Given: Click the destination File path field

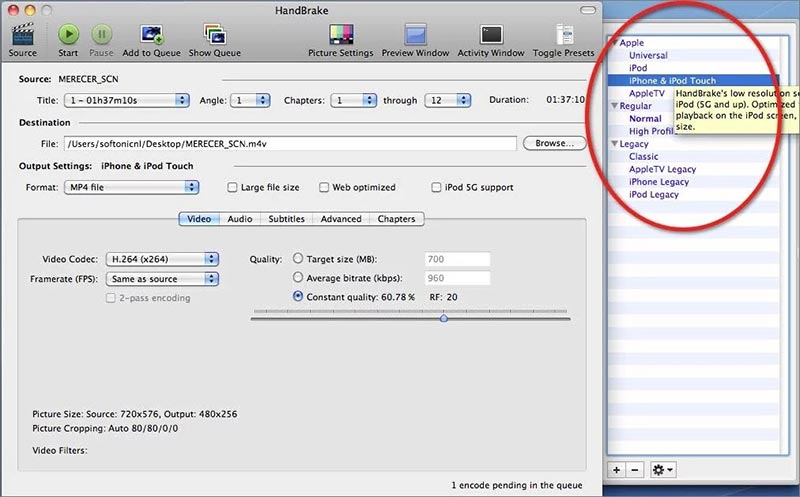Looking at the screenshot, I should click(x=290, y=144).
